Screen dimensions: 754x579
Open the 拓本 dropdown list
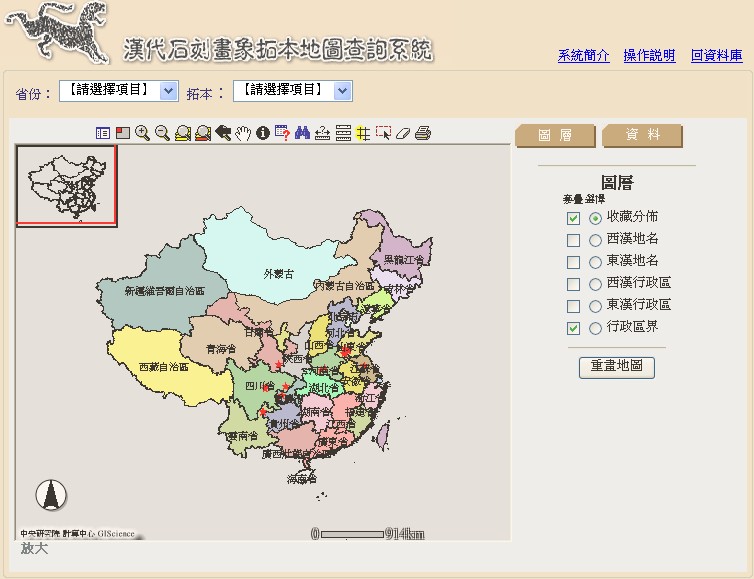point(292,91)
